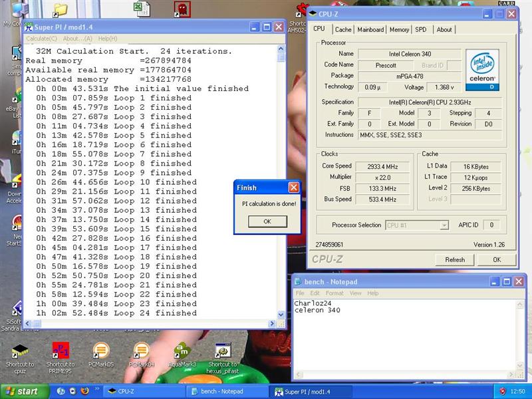Viewport: 532px width, 399px height.
Task: Click the APIC ID value field
Action: click(x=491, y=225)
